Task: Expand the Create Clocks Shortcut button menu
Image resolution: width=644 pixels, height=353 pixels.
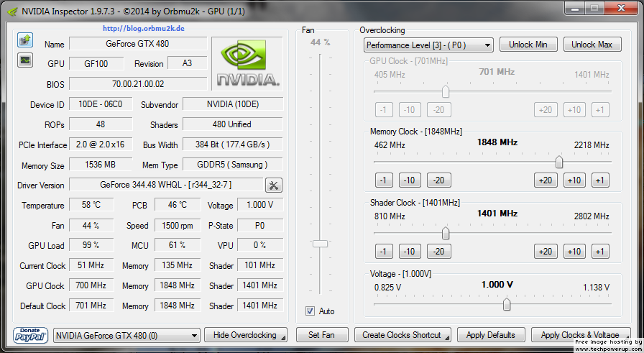Action: (x=447, y=338)
